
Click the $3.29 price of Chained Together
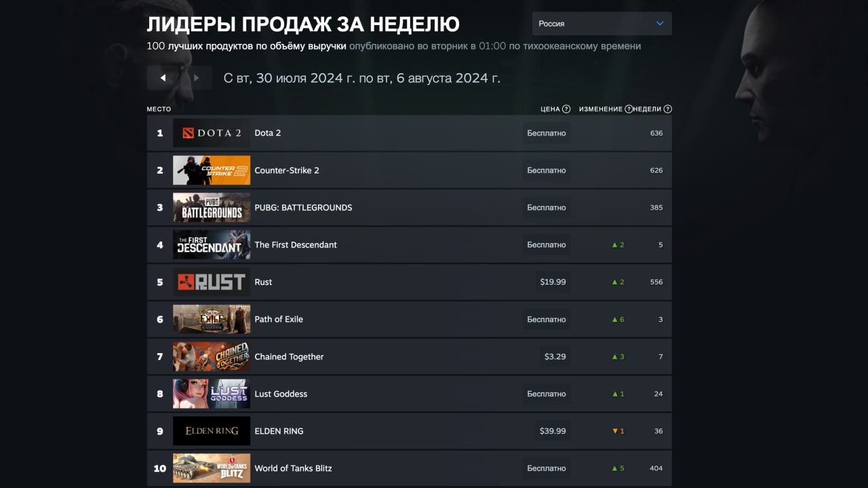point(555,357)
